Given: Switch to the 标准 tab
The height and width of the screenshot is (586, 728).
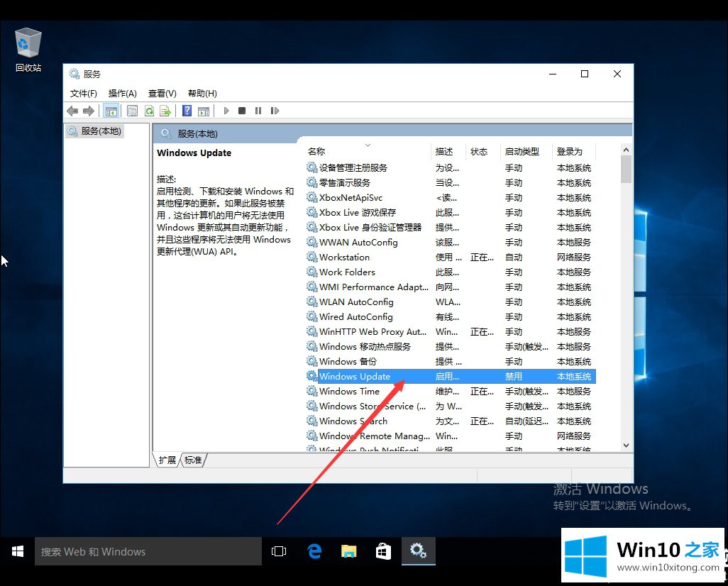Looking at the screenshot, I should pos(193,460).
